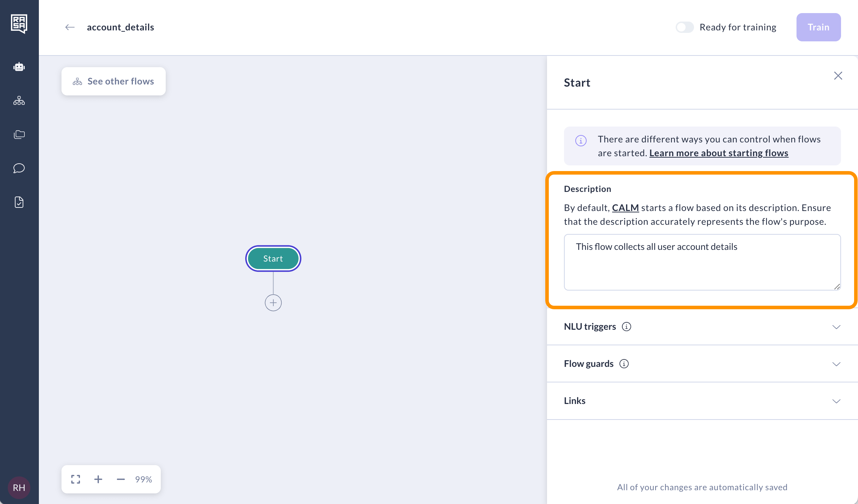Open the RH user avatar menu

click(19, 488)
